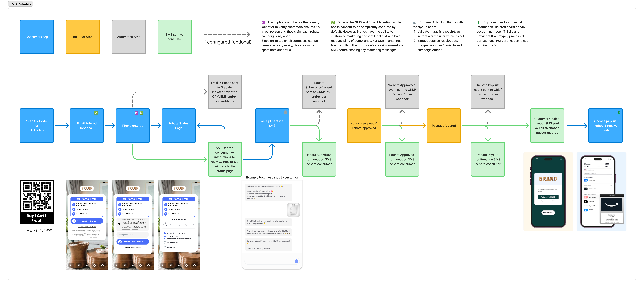The width and height of the screenshot is (644, 288).
Task: Click Twitter icon in Text Us & Get Started mockup
Action: point(87,265)
